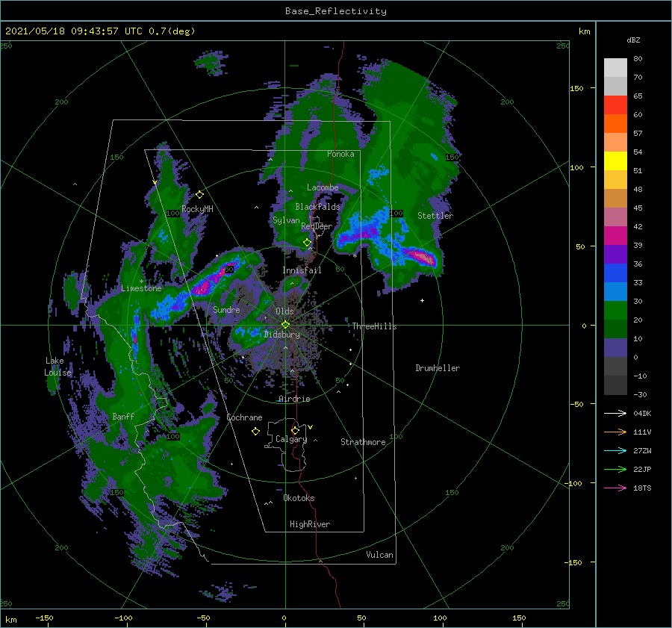Click the Stettler city label
672x628 pixels.
tap(435, 216)
